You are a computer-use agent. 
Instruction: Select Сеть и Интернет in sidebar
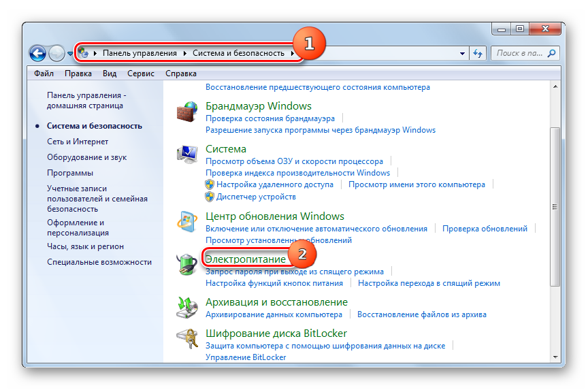tap(78, 142)
